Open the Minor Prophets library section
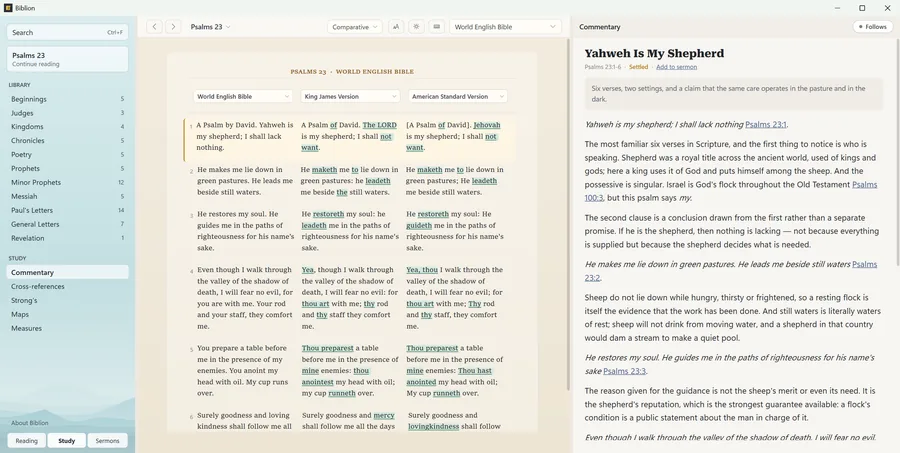The width and height of the screenshot is (900, 453). [x=68, y=183]
